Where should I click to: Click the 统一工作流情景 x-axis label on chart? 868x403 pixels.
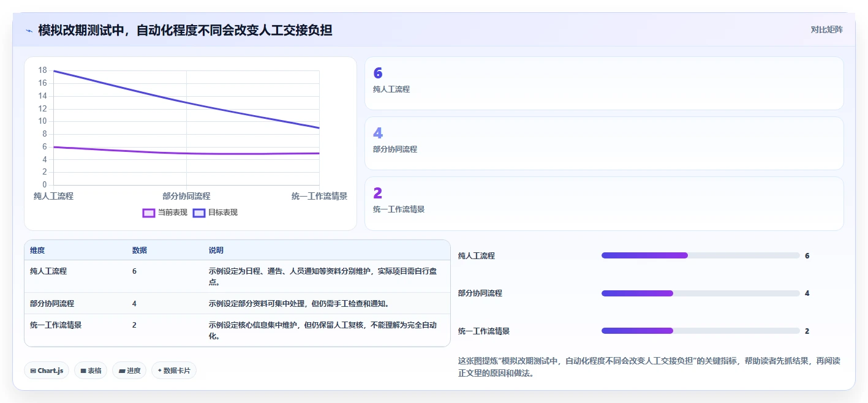tap(319, 196)
